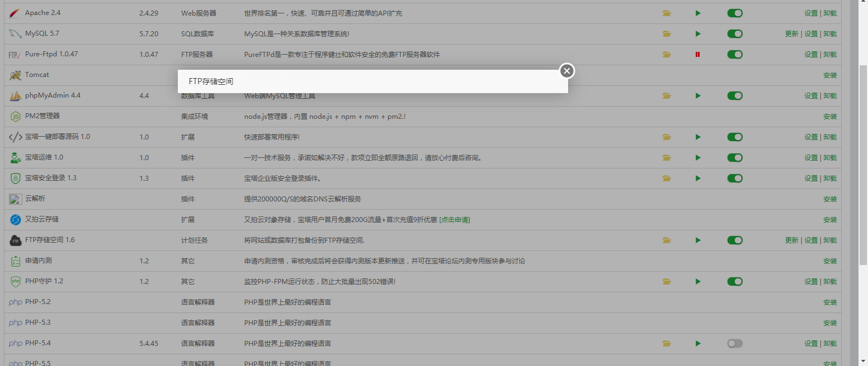868x366 pixels.
Task: Click 更新 for FTP存储空间 1.6
Action: [x=792, y=240]
